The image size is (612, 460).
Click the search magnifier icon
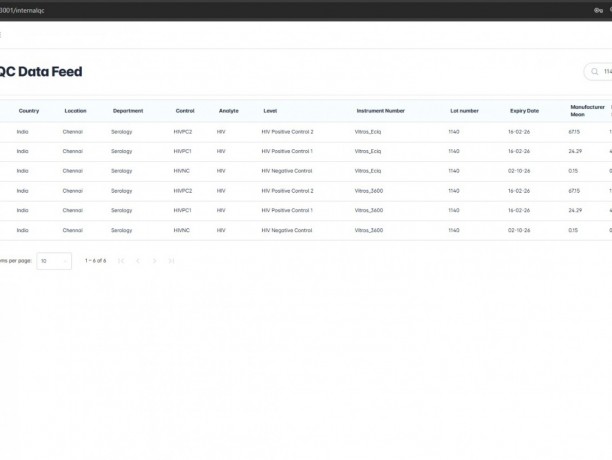594,72
